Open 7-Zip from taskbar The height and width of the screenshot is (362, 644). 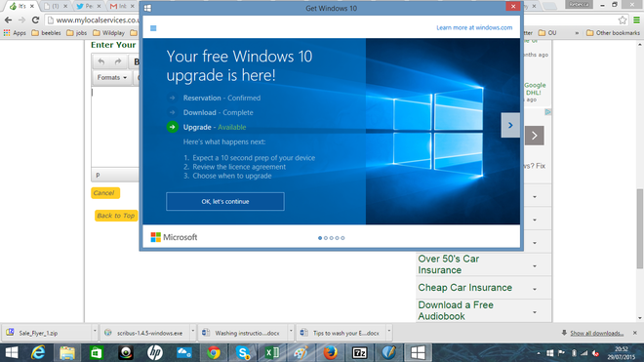(359, 352)
